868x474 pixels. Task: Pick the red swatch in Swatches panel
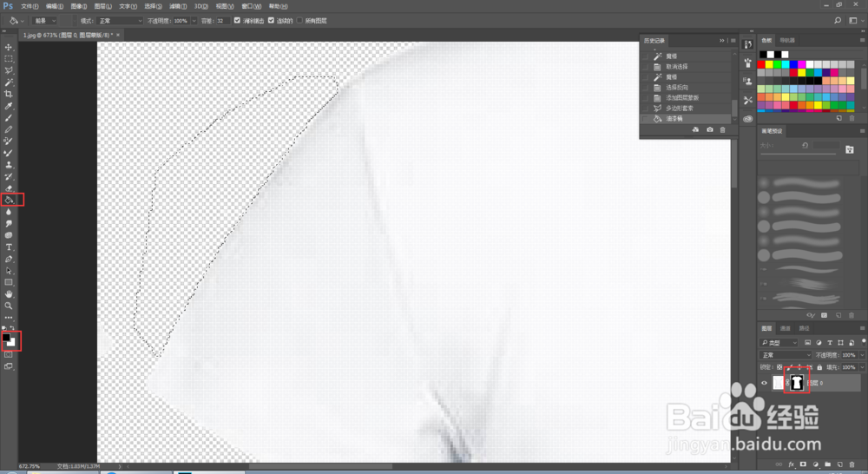tap(761, 65)
